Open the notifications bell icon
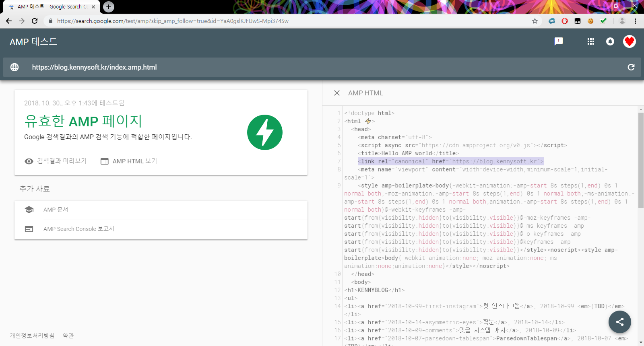Viewport: 644px width, 346px height. 610,41
